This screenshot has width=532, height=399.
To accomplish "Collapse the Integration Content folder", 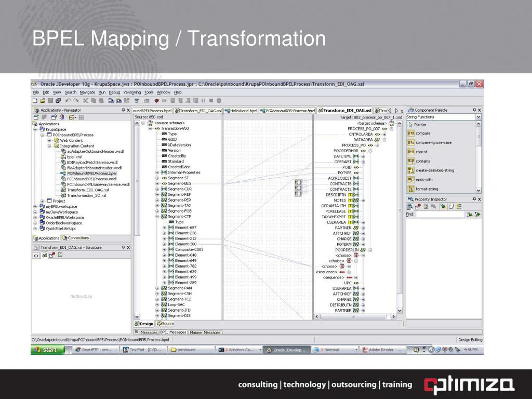I will (49, 146).
